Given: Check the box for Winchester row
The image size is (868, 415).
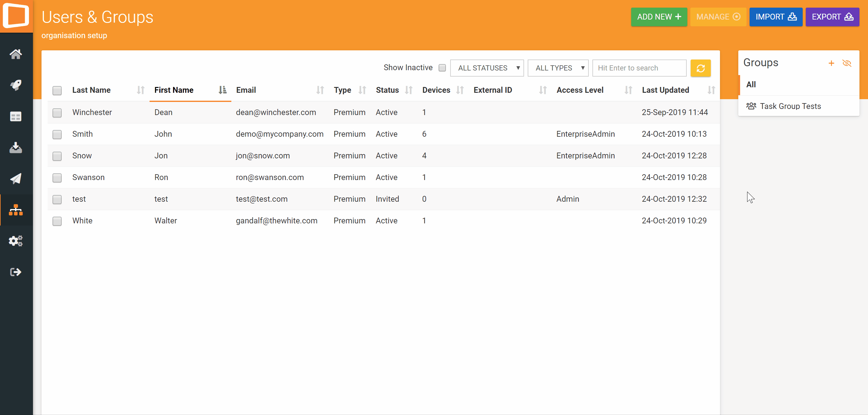Looking at the screenshot, I should pos(57,113).
